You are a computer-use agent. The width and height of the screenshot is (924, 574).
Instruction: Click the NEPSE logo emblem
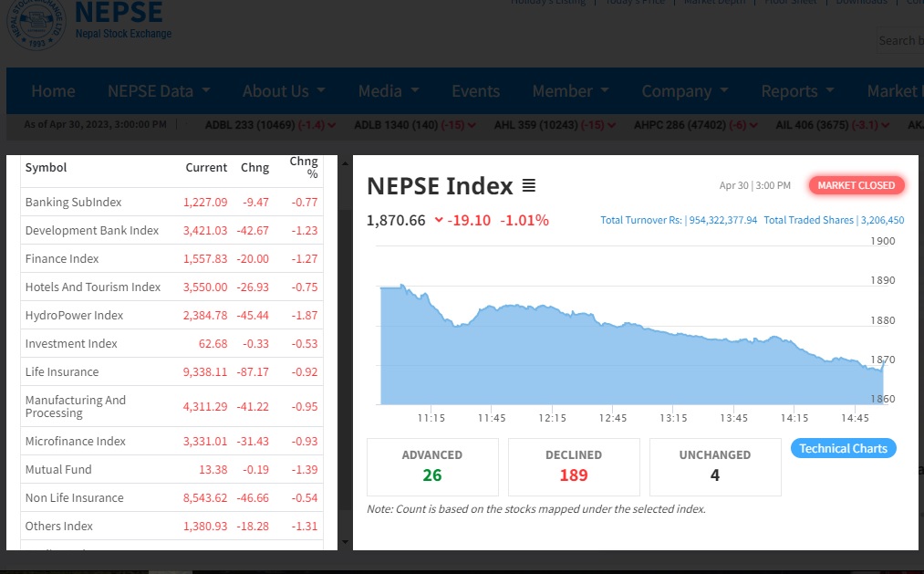[x=36, y=24]
